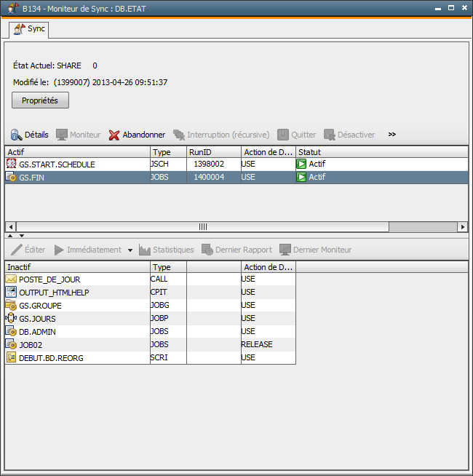
Task: Select the POSTE_DE_JOUR entry
Action: click(49, 279)
